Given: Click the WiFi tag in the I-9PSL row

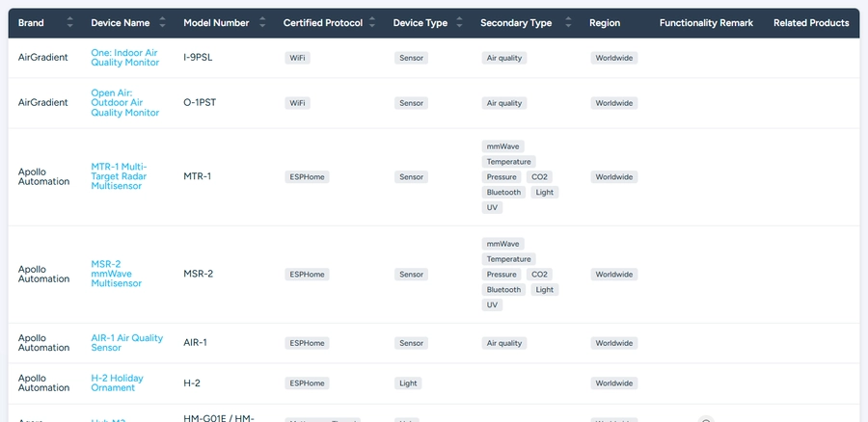Looking at the screenshot, I should tap(298, 58).
